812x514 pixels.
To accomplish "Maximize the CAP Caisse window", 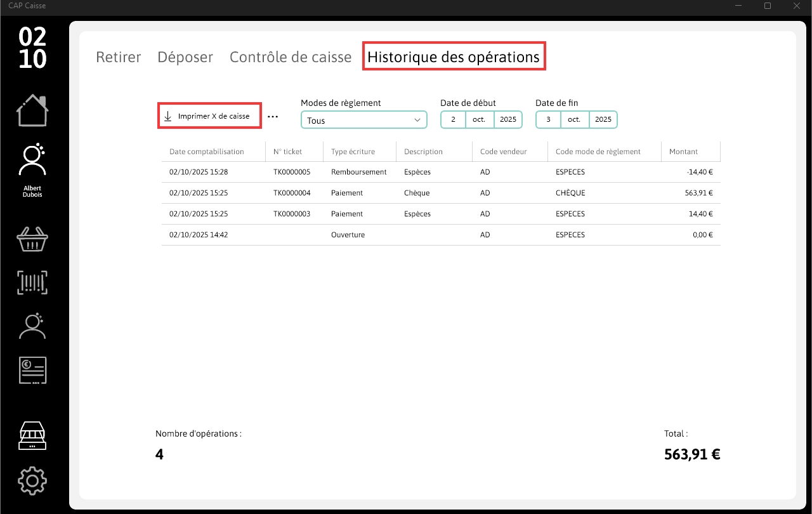I will coord(768,6).
